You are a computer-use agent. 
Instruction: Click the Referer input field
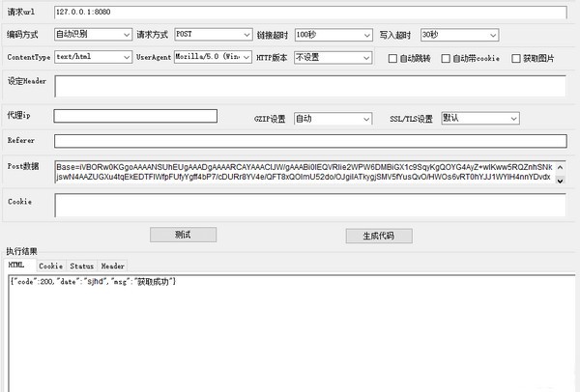(x=309, y=141)
